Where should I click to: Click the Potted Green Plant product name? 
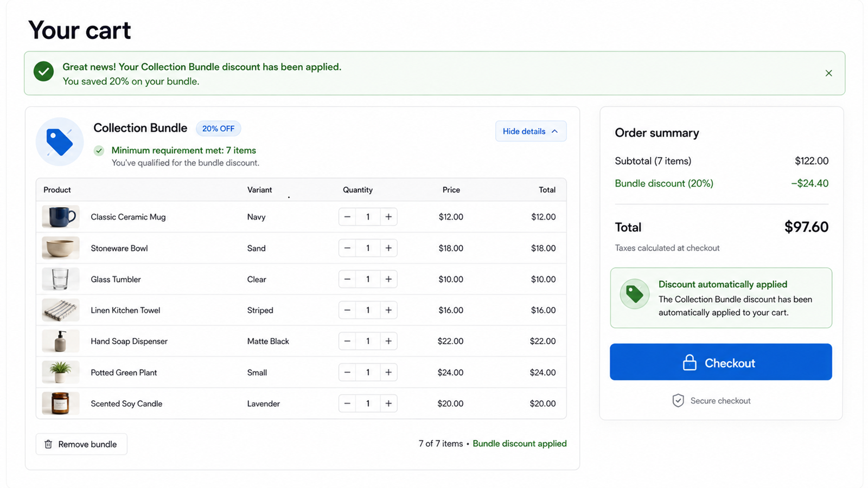pyautogui.click(x=124, y=373)
